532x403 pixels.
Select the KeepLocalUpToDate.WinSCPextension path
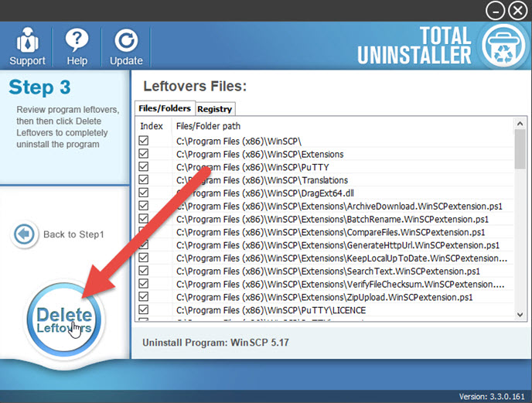(342, 258)
